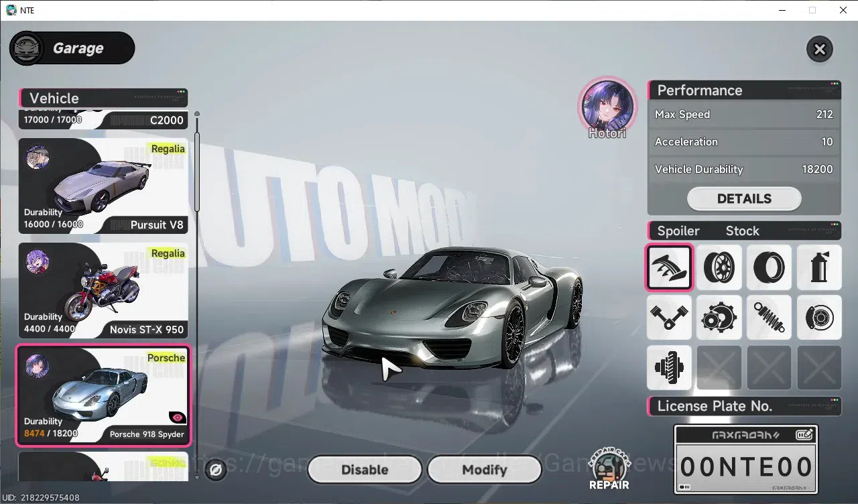The height and width of the screenshot is (504, 858).
Task: Edit the license plate via pencil icon
Action: click(x=804, y=434)
